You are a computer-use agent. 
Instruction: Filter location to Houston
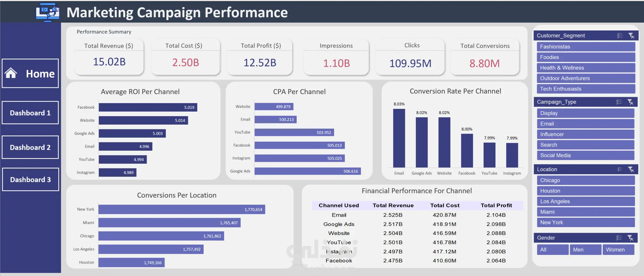pyautogui.click(x=586, y=191)
